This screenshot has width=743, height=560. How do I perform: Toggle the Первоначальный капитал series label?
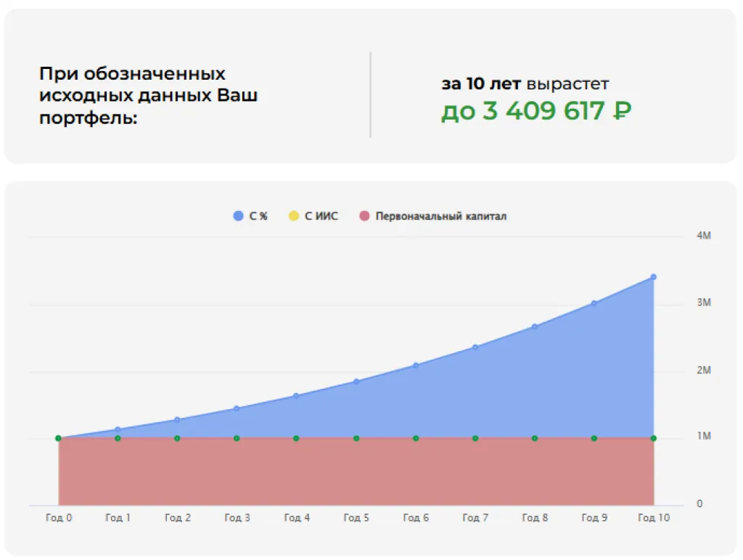(440, 216)
